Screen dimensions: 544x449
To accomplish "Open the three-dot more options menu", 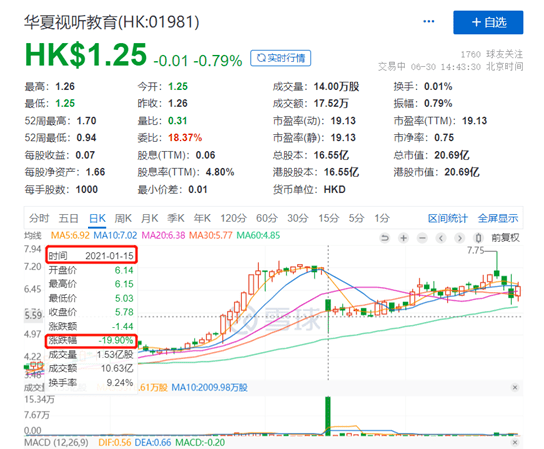I will point(429,22).
